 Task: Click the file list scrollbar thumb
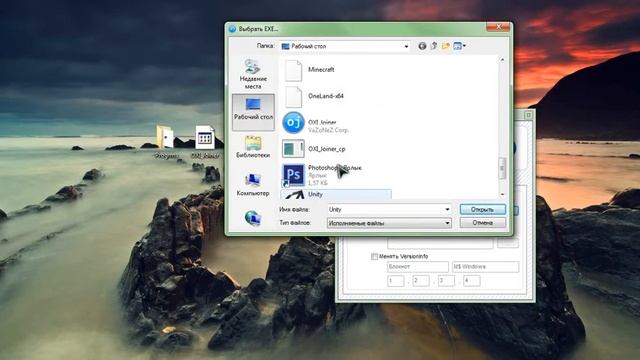tap(502, 168)
